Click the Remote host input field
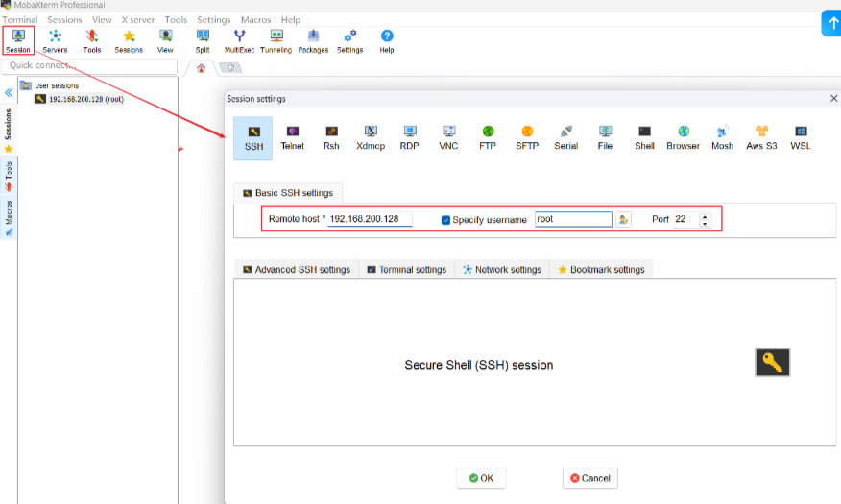 pos(371,220)
